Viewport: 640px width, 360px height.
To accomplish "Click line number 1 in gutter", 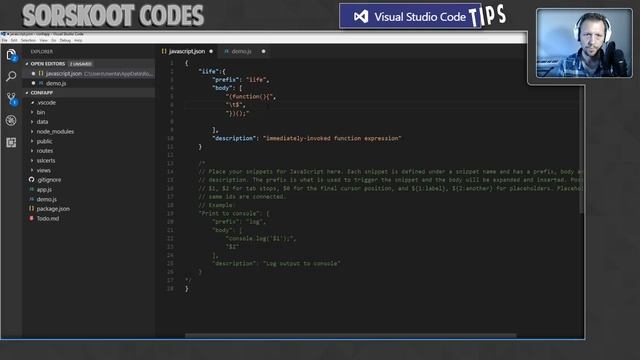I will point(171,63).
